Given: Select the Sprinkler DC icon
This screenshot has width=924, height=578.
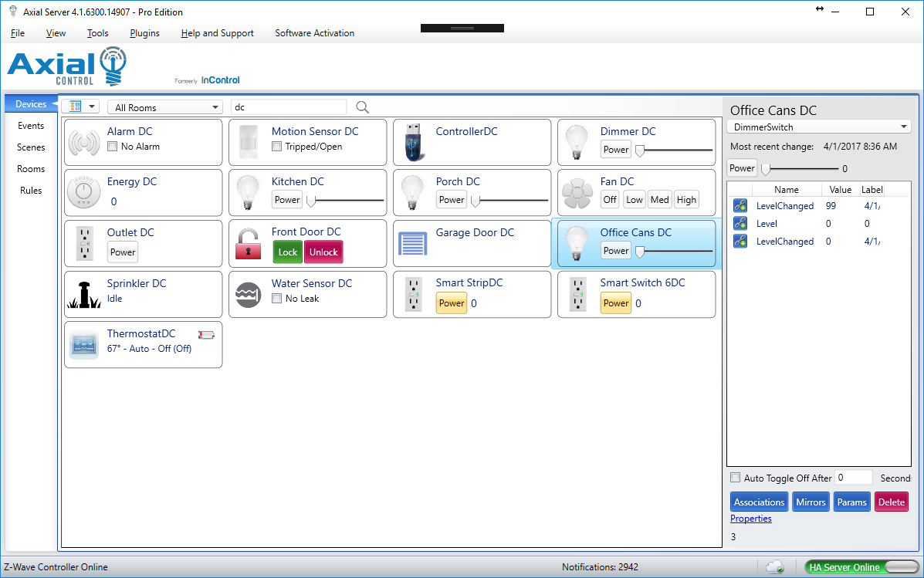Looking at the screenshot, I should (x=84, y=294).
